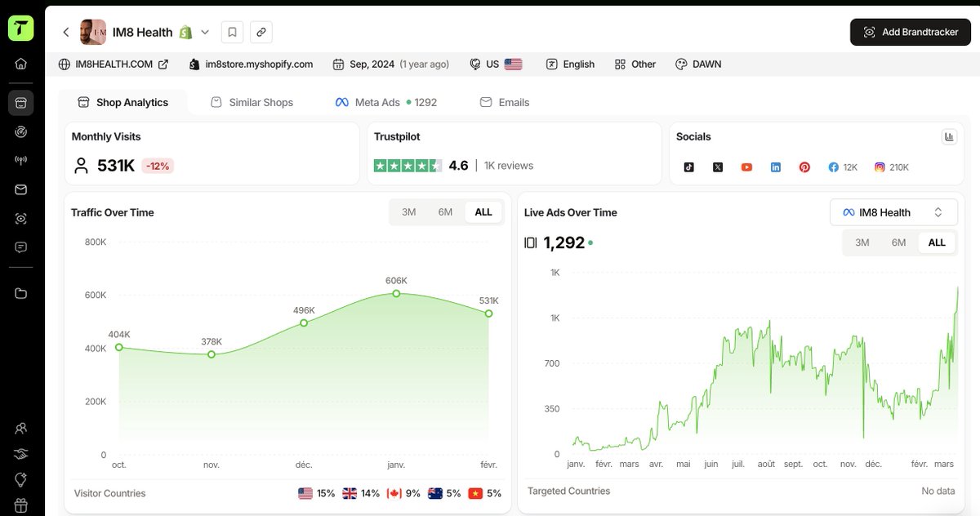This screenshot has height=516, width=980.
Task: Click the 606K January traffic point
Action: tap(396, 293)
